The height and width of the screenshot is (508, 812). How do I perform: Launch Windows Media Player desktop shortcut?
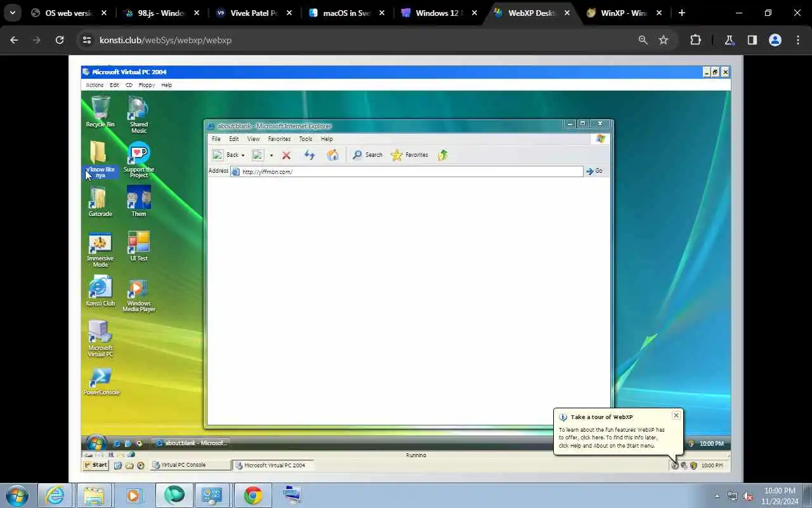pos(138,295)
